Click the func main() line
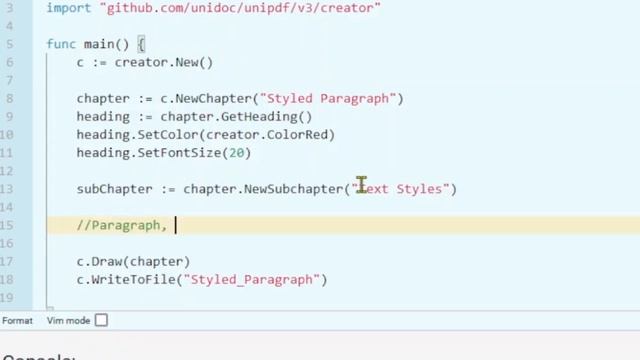 (96, 44)
